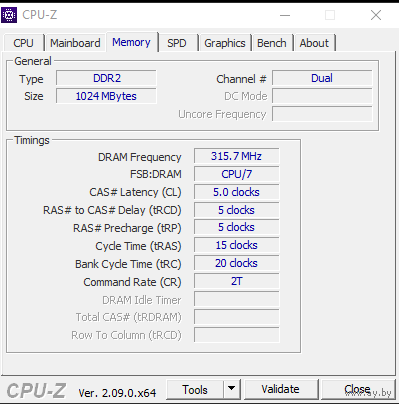399x404 pixels.
Task: Click the CPU-Z app icon in title bar
Action: [9, 15]
